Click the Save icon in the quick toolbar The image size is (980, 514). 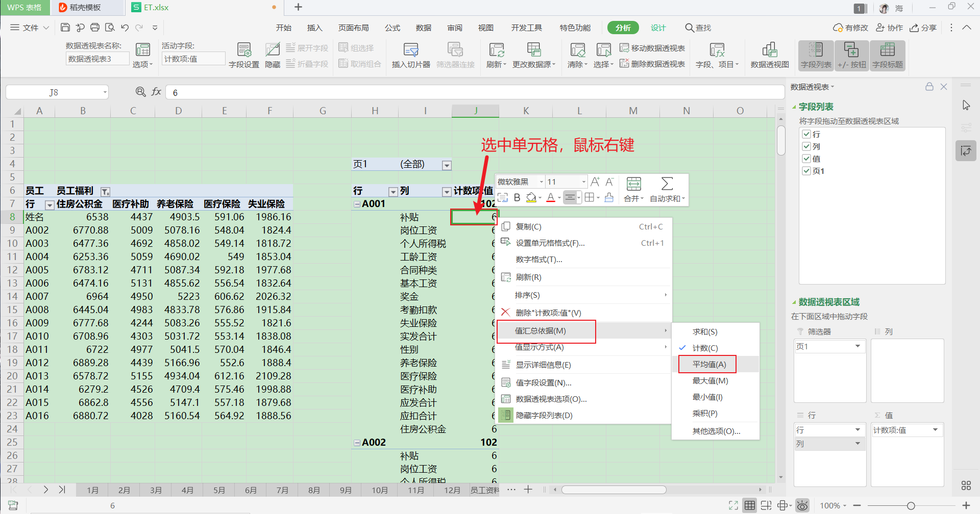65,28
